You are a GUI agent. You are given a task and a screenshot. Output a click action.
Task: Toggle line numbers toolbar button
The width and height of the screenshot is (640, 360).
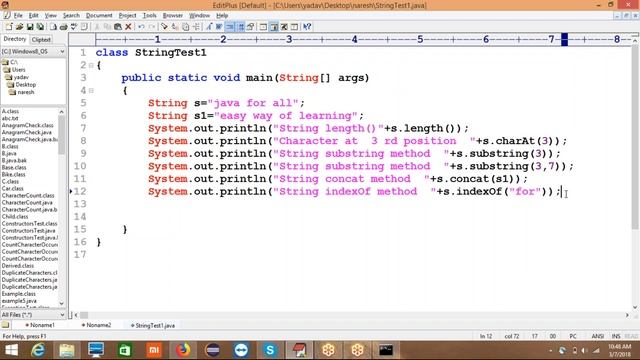(x=240, y=27)
